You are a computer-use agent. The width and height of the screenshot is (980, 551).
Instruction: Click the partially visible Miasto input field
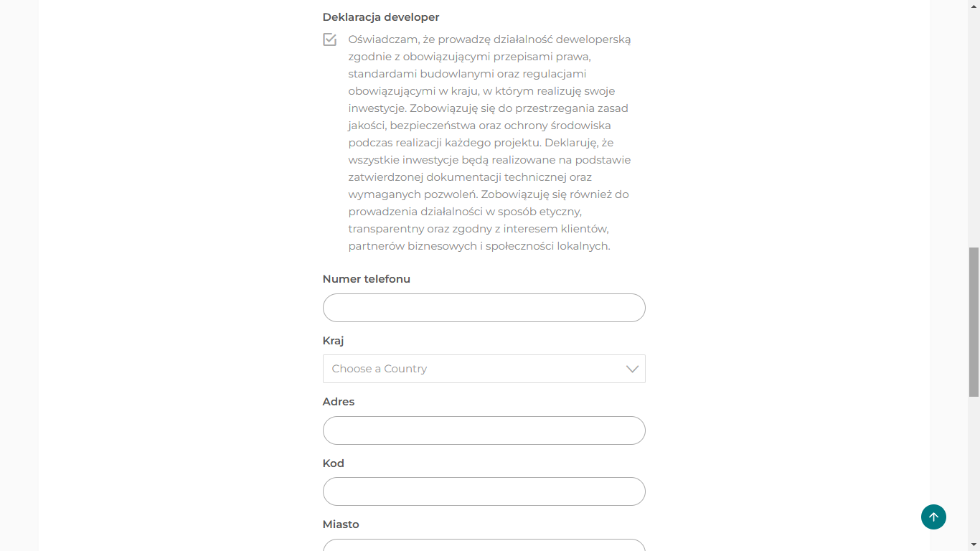pos(484,545)
